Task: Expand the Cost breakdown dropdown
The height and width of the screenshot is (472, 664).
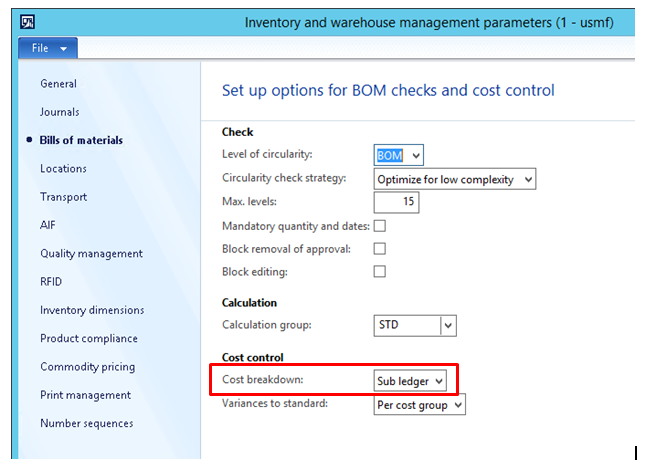Action: 439,382
